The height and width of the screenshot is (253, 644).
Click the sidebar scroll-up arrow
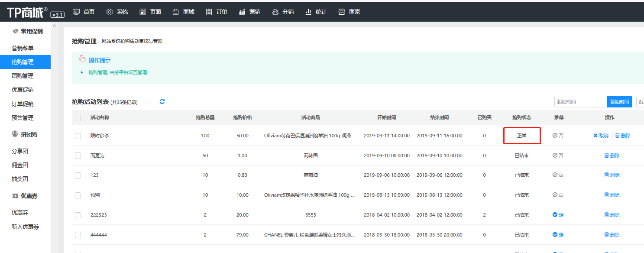click(x=54, y=26)
